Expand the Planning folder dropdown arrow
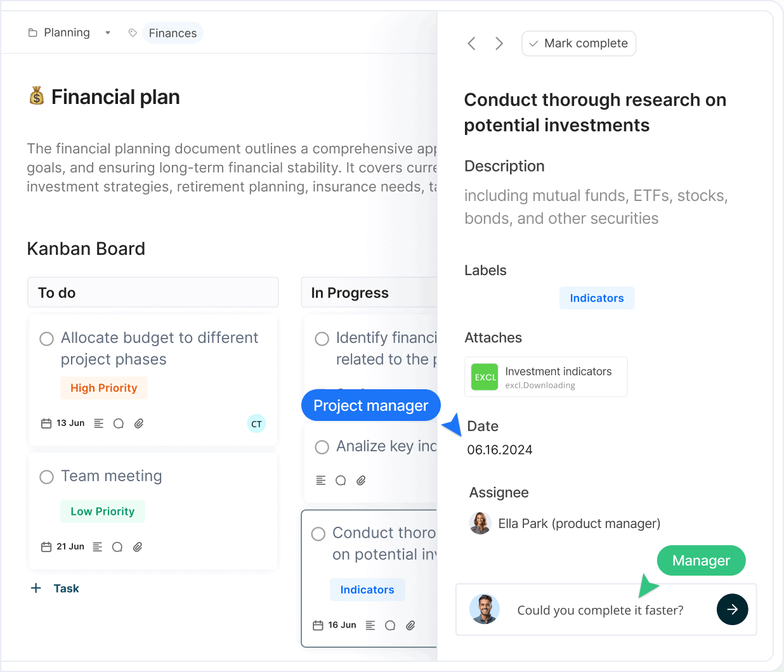This screenshot has width=784, height=672. pyautogui.click(x=108, y=33)
